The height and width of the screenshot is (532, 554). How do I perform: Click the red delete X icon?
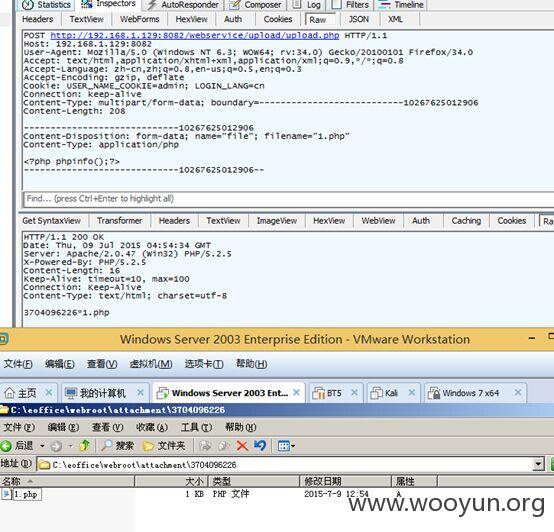[242, 446]
